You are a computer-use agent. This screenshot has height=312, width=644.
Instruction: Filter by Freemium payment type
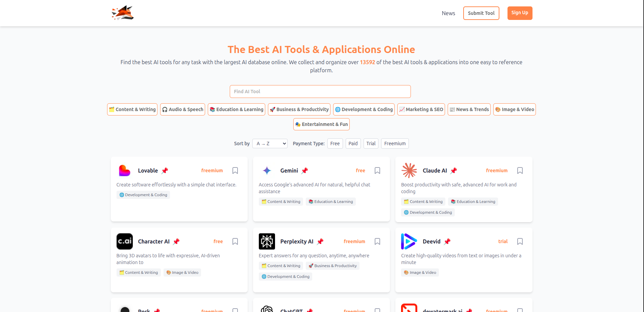[395, 144]
